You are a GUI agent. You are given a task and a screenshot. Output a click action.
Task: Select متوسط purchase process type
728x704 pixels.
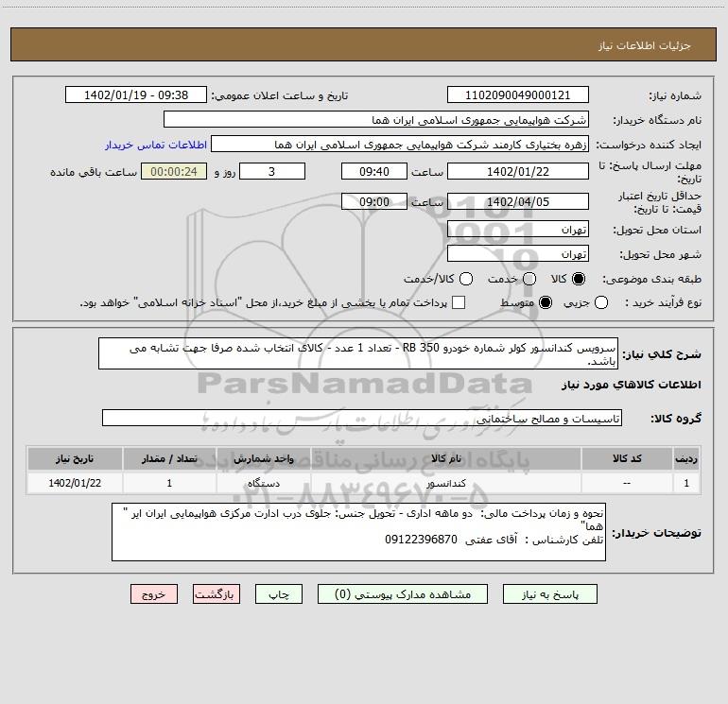coord(546,302)
